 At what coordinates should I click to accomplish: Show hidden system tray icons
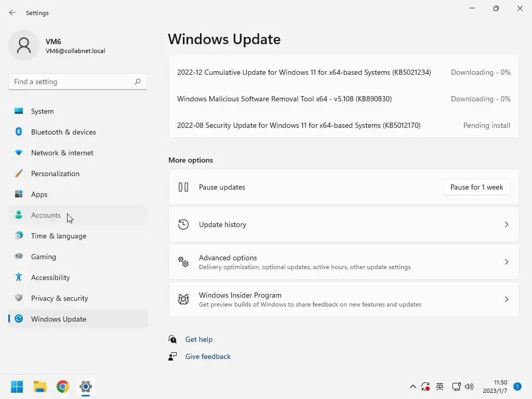click(x=413, y=387)
